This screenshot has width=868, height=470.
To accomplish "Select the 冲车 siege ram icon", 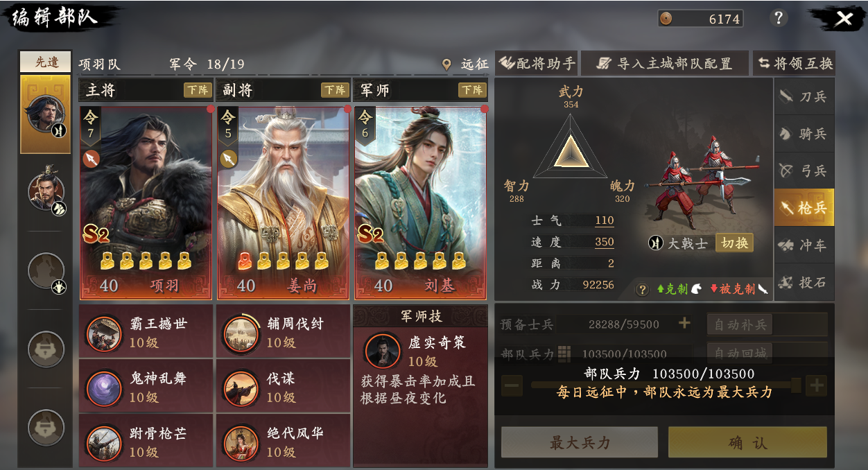I will (804, 245).
